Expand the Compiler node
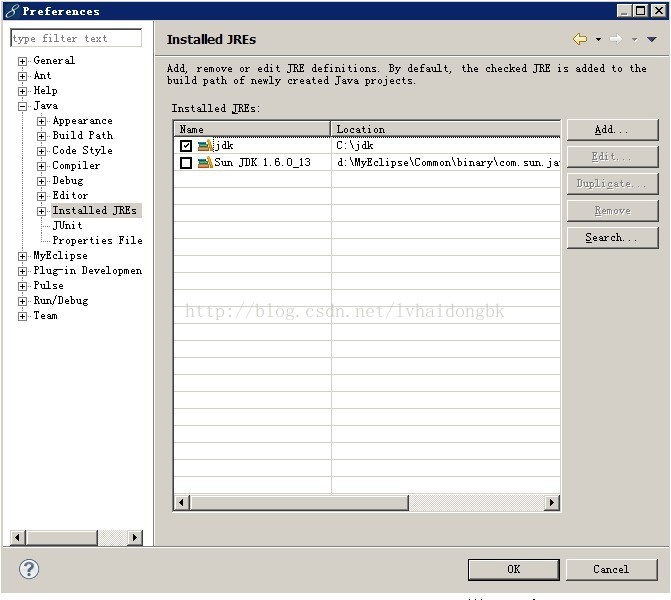This screenshot has width=671, height=600. pos(41,166)
